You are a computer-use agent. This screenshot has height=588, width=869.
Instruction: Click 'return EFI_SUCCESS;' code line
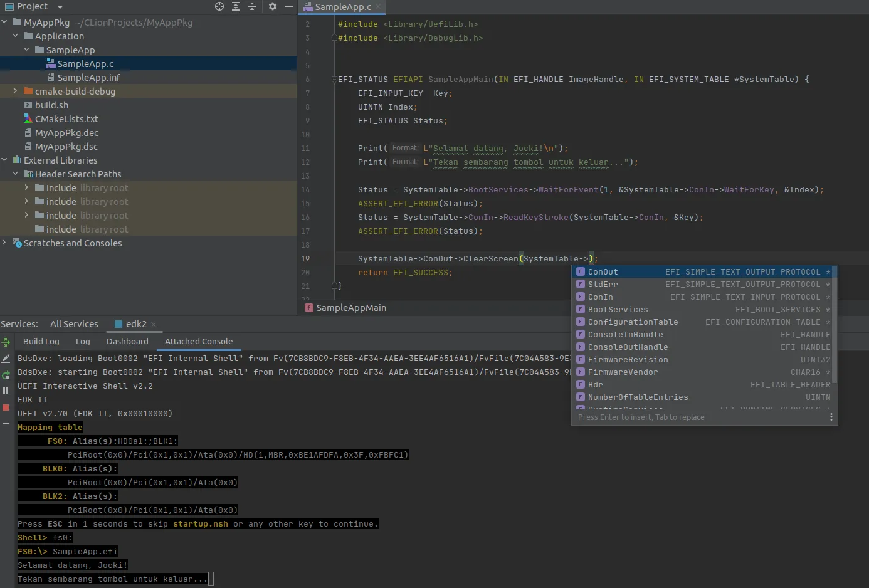coord(405,272)
